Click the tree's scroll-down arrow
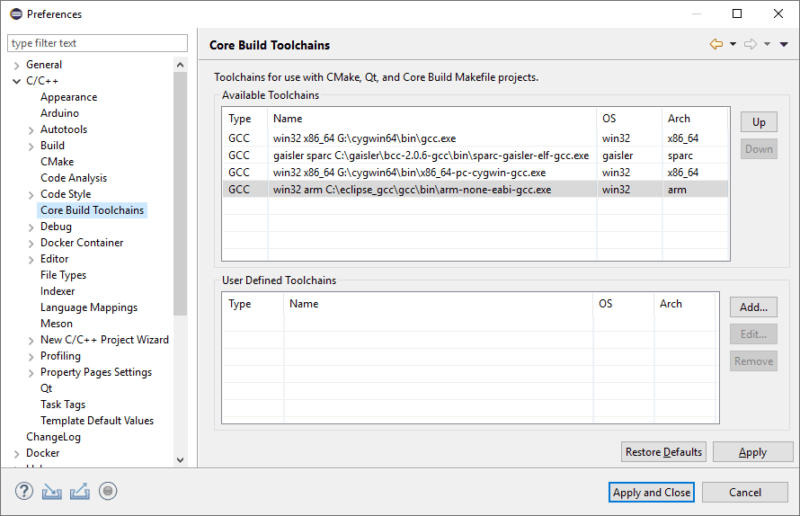This screenshot has height=516, width=800. (180, 460)
